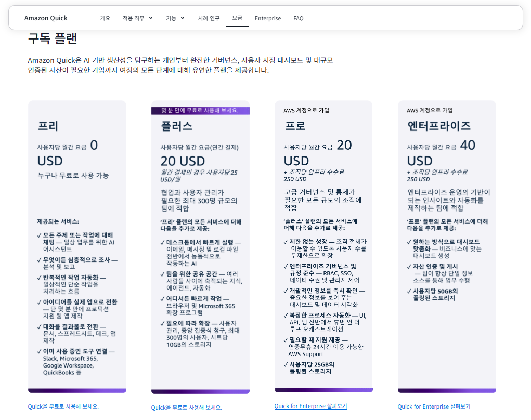Expand the 적용 직무 dropdown menu
531x420 pixels.
point(137,18)
